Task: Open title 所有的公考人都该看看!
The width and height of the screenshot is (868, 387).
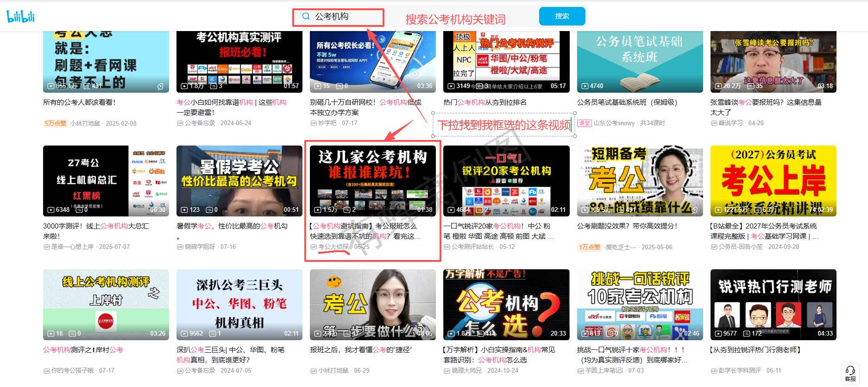Action: (x=79, y=102)
